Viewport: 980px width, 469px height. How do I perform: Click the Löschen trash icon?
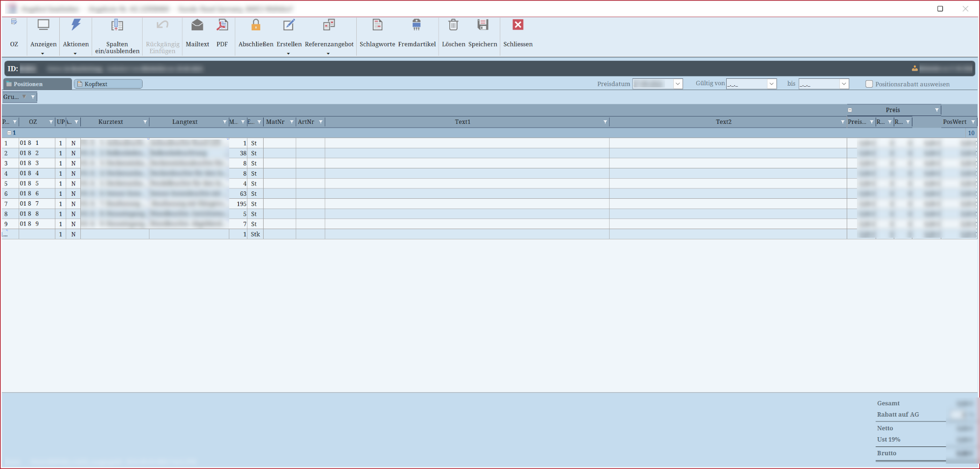453,25
